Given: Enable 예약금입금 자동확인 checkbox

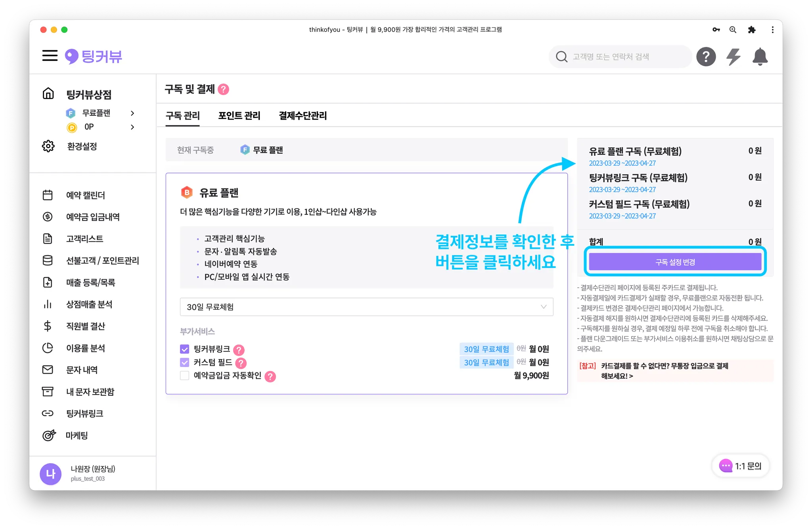Looking at the screenshot, I should point(184,375).
